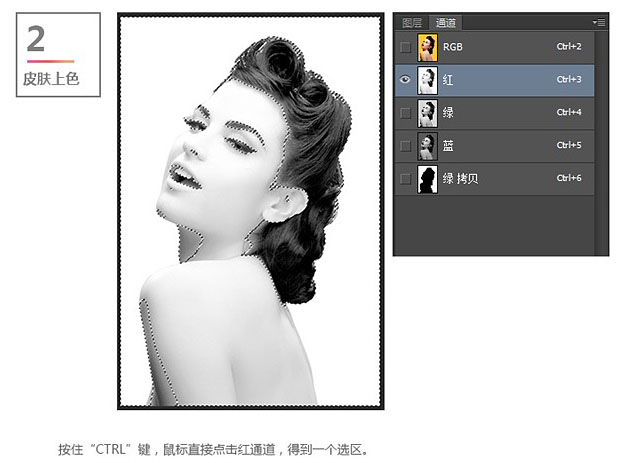Click the Ctrl+6 shortcut label
Image resolution: width=620 pixels, height=463 pixels.
[x=569, y=178]
